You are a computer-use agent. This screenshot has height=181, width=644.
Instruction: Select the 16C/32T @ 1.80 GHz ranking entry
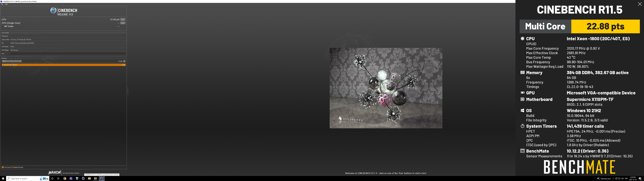pyautogui.click(x=64, y=65)
